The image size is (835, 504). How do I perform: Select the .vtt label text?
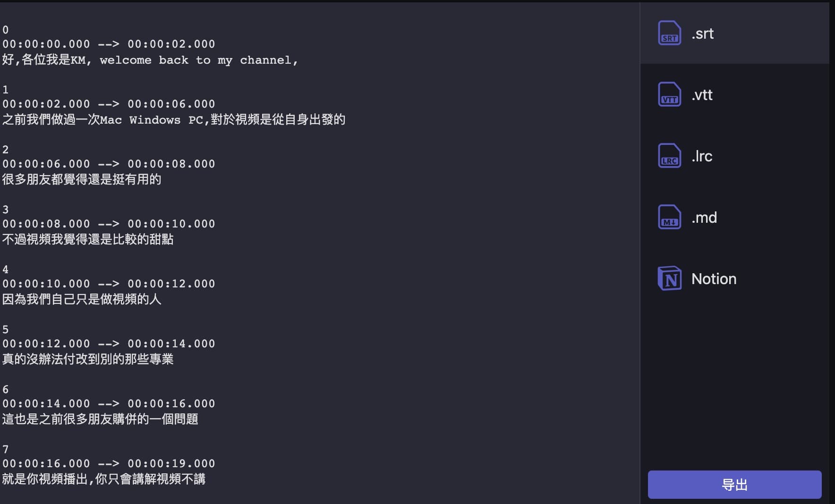click(702, 95)
